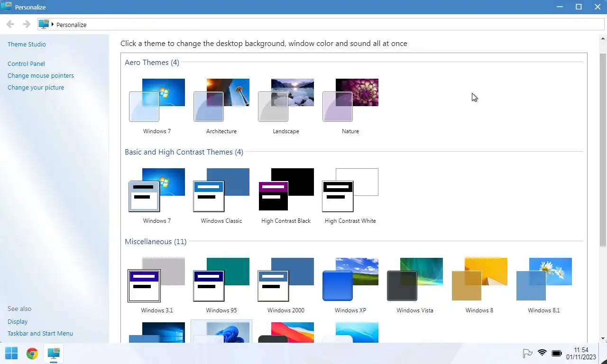Image resolution: width=607 pixels, height=364 pixels.
Task: Click the Aero Themes (4) heading
Action: [152, 62]
